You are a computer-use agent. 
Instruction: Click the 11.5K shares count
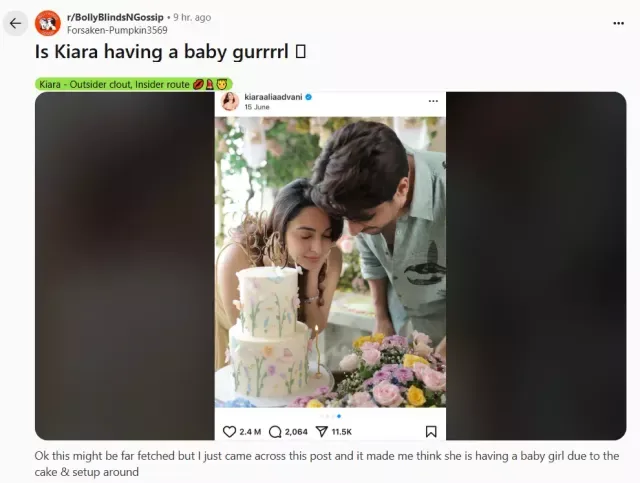point(342,432)
